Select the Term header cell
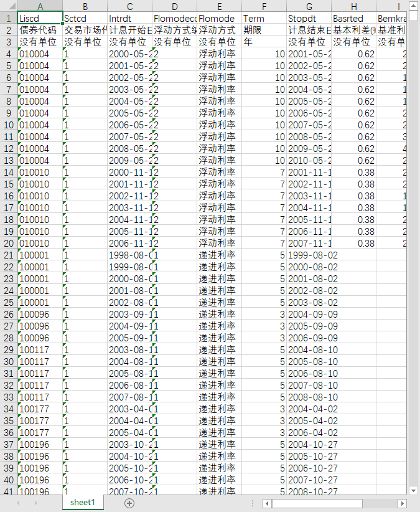Screen dimensions: 420x512 tap(264, 18)
